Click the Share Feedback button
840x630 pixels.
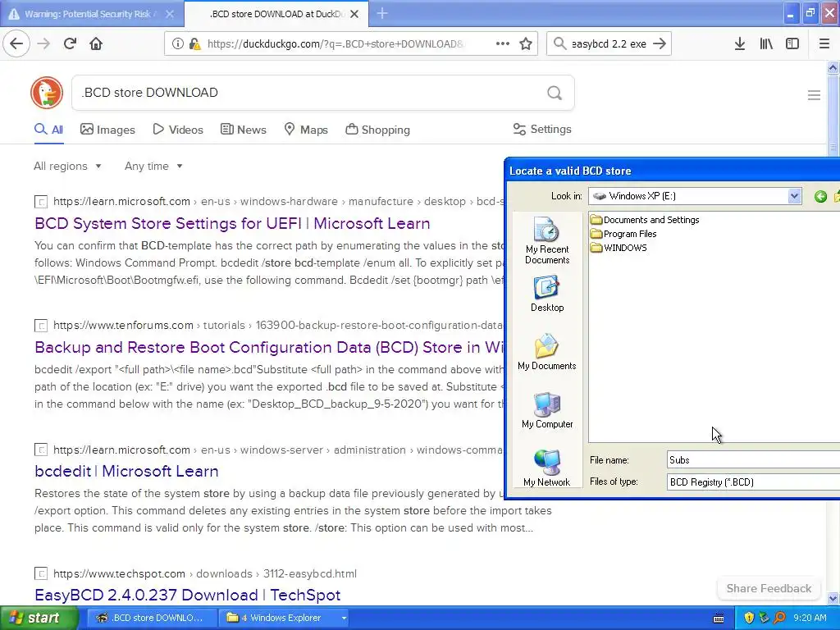coord(769,588)
